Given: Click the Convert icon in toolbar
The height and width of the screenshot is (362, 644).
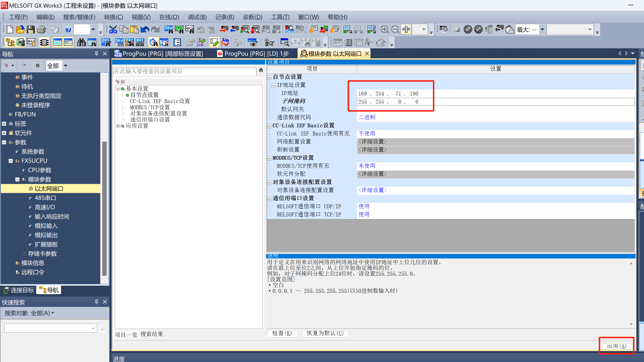Looking at the screenshot, I should pyautogui.click(x=313, y=30).
